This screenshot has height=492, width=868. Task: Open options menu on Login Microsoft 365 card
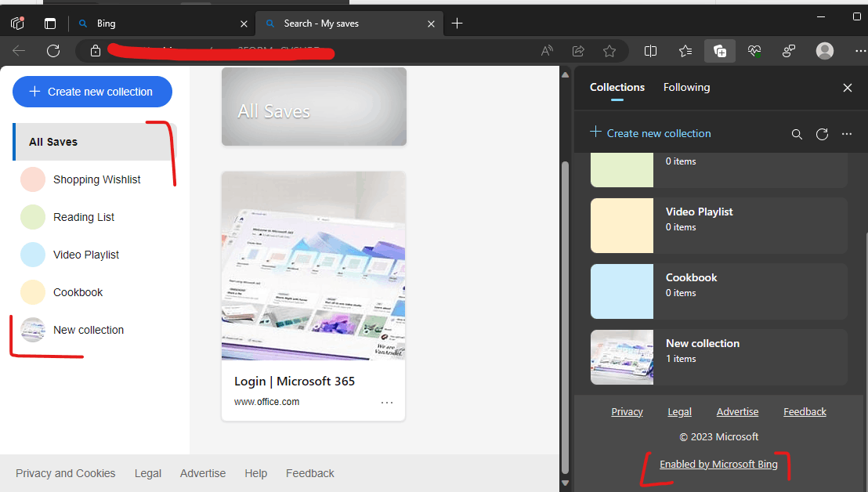387,402
